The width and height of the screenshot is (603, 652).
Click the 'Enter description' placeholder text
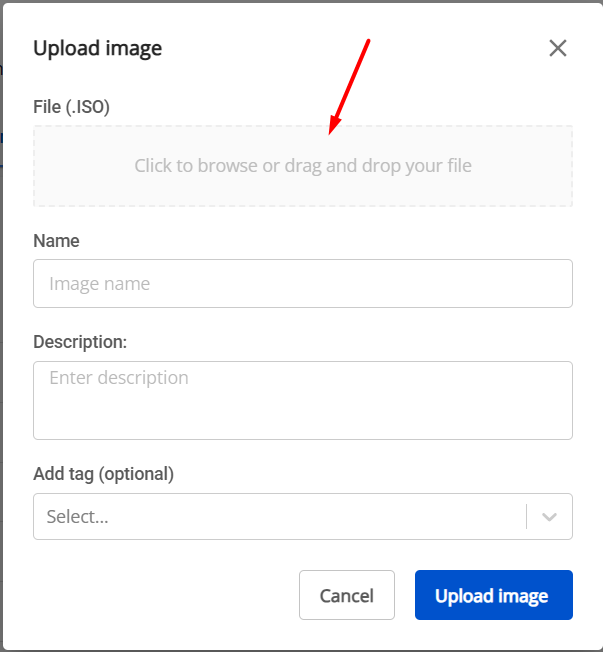click(x=118, y=378)
